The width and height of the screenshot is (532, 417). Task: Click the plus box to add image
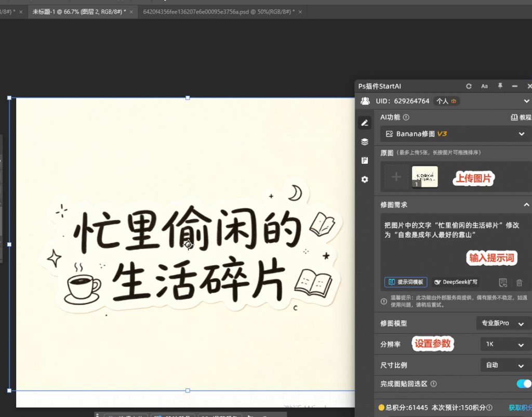click(x=396, y=177)
